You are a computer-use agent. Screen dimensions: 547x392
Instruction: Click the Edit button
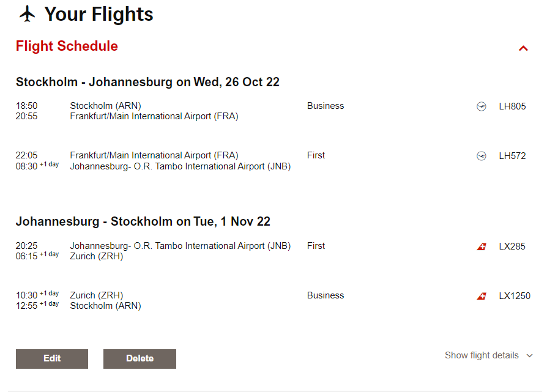[52, 359]
